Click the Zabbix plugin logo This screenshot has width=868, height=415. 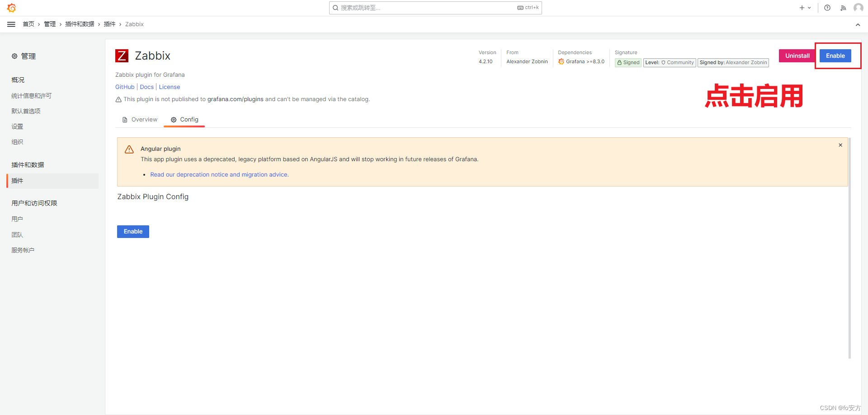pos(122,56)
